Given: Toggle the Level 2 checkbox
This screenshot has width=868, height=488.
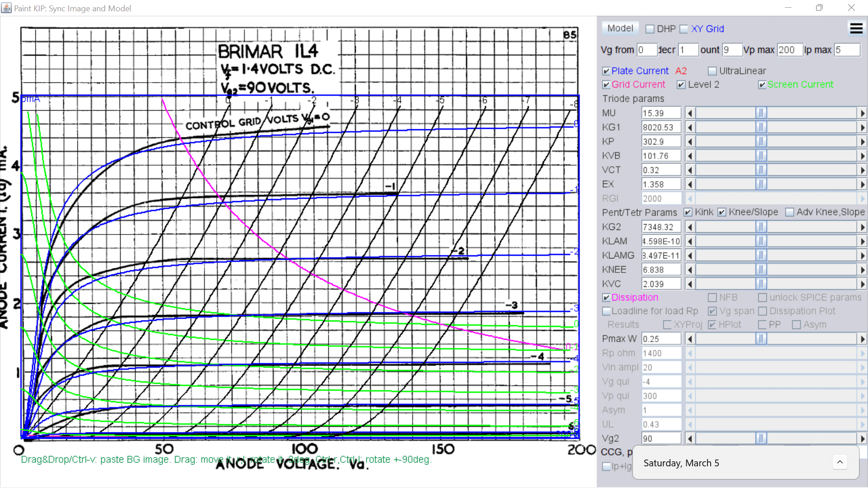Looking at the screenshot, I should coord(681,84).
